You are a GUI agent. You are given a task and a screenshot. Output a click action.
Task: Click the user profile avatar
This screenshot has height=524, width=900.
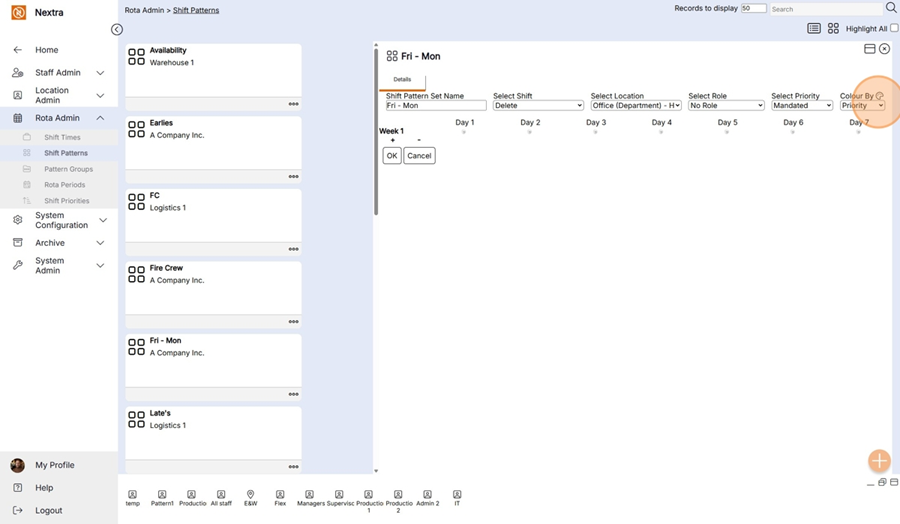[x=17, y=465]
